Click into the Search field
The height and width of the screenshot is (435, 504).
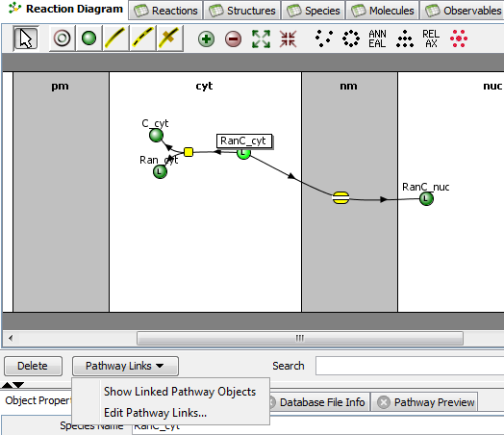(410, 366)
